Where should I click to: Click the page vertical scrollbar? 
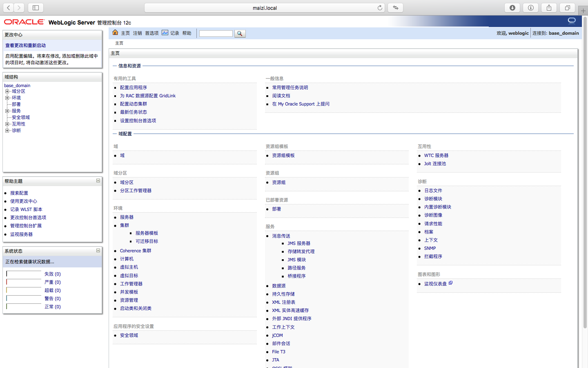585,172
